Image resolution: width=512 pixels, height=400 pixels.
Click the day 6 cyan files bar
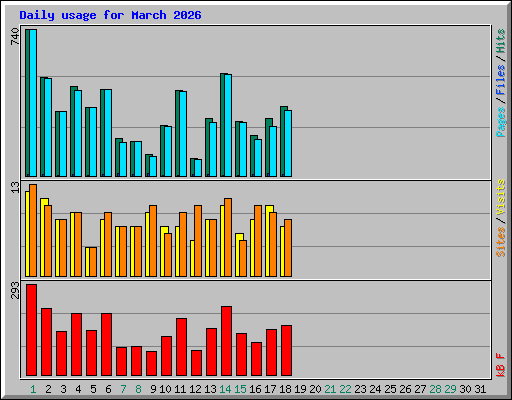108,133
